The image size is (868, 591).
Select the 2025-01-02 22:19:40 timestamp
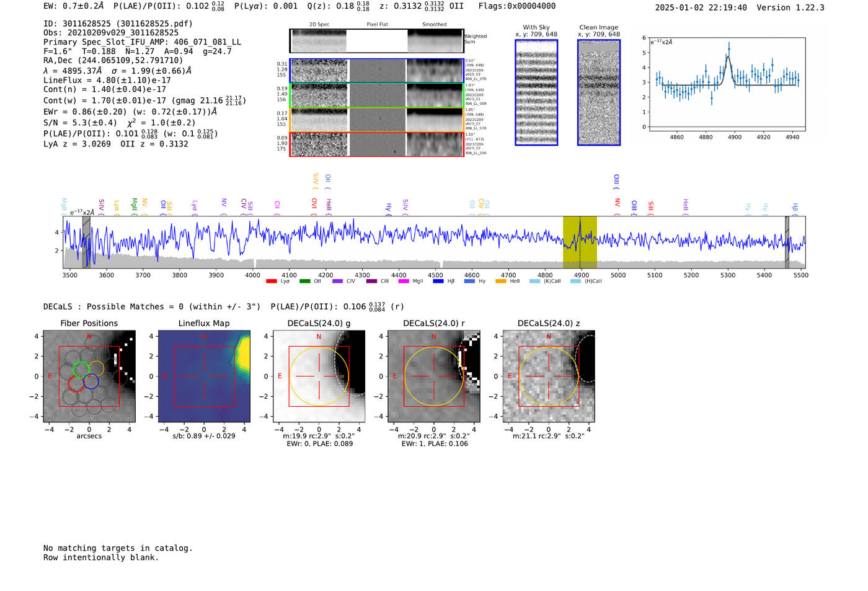tap(701, 7)
